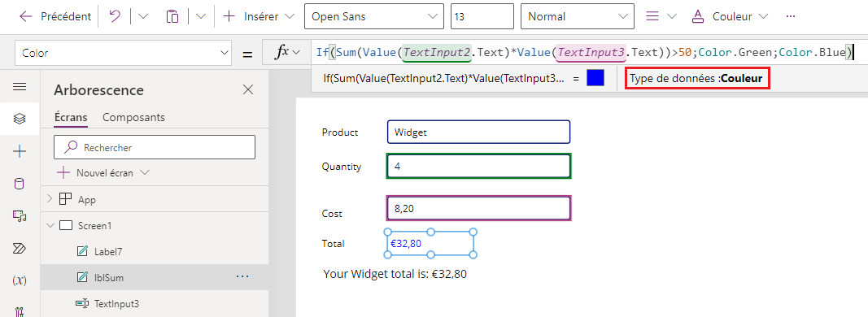Collapse the Screen1 tree node
The image size is (868, 317).
pyautogui.click(x=51, y=225)
